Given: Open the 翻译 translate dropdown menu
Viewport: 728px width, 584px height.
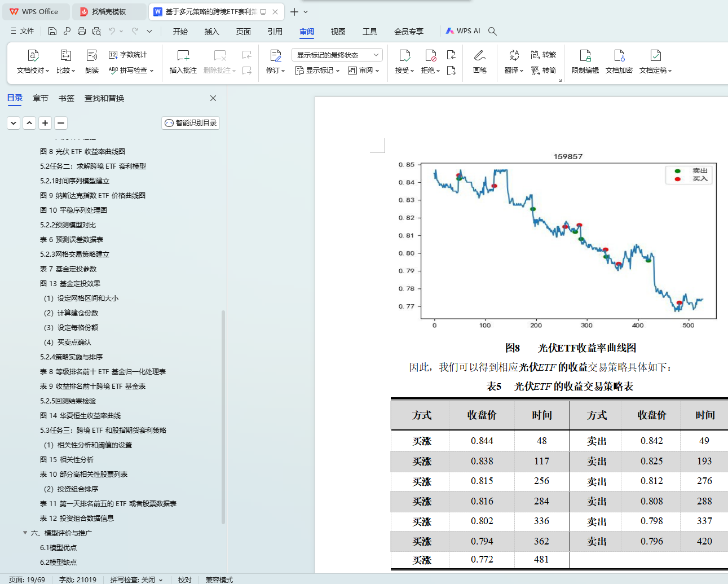Looking at the screenshot, I should [514, 71].
